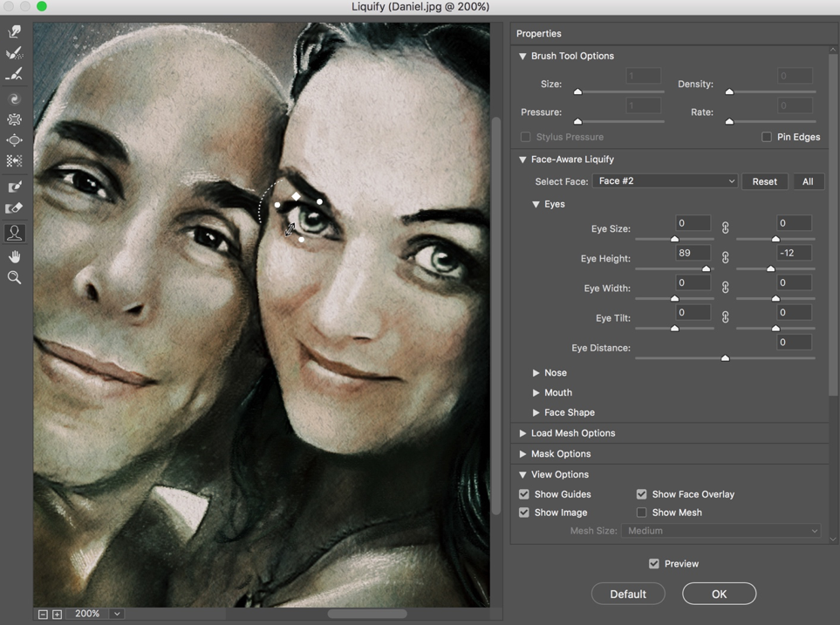840x625 pixels.
Task: Collapse the View Options section
Action: [x=522, y=474]
